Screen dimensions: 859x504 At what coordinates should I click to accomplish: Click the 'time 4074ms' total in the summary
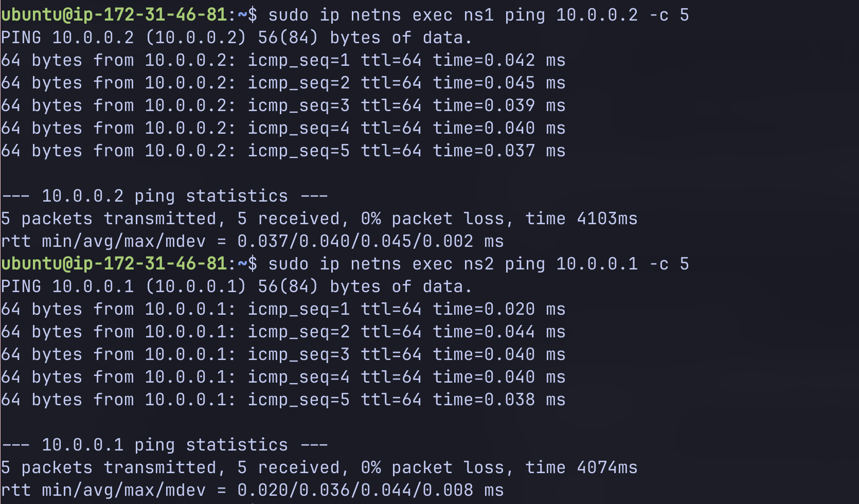coord(581,467)
